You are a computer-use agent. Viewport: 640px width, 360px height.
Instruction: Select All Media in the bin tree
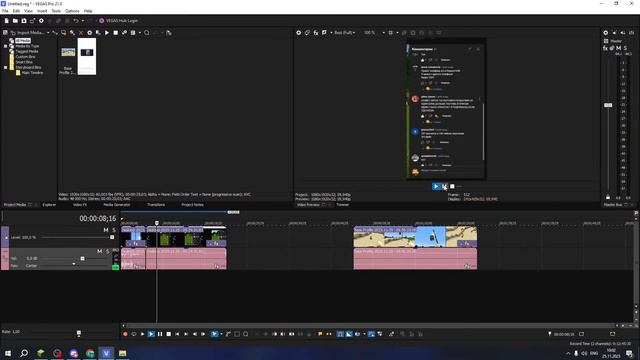(x=23, y=41)
